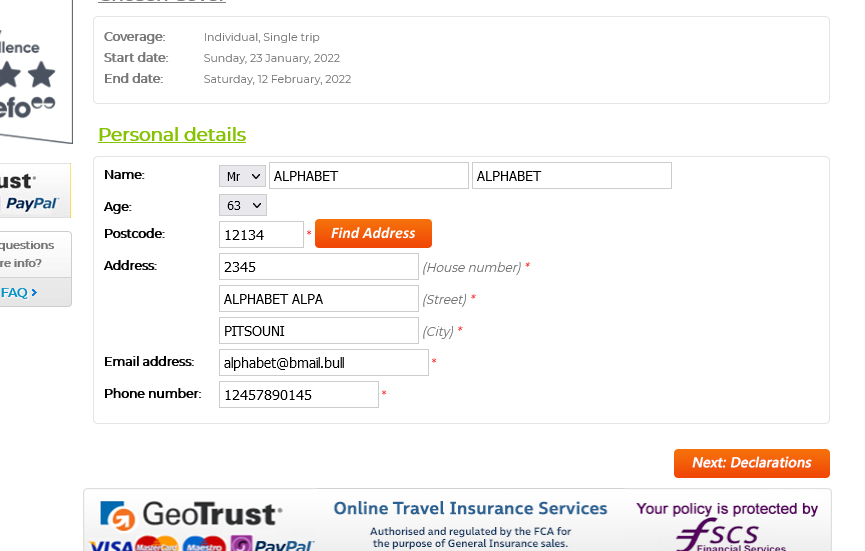Click the Email address input field
Viewport: 865px width, 551px height.
324,362
